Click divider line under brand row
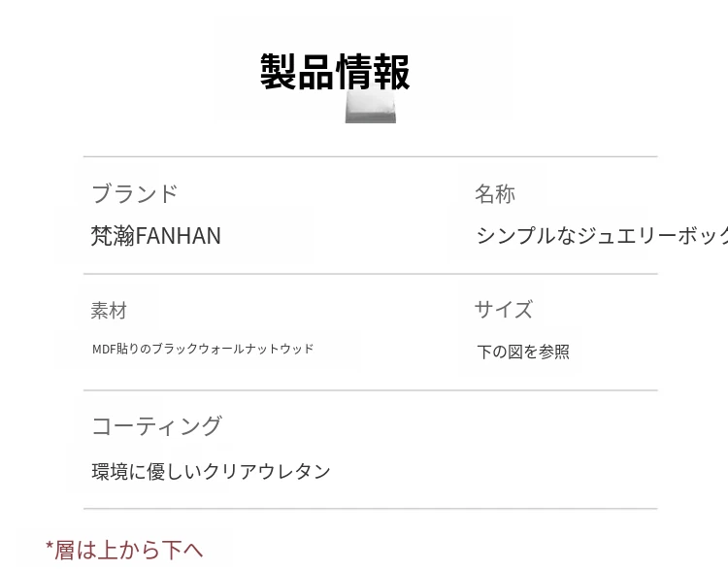728x571 pixels. click(370, 274)
